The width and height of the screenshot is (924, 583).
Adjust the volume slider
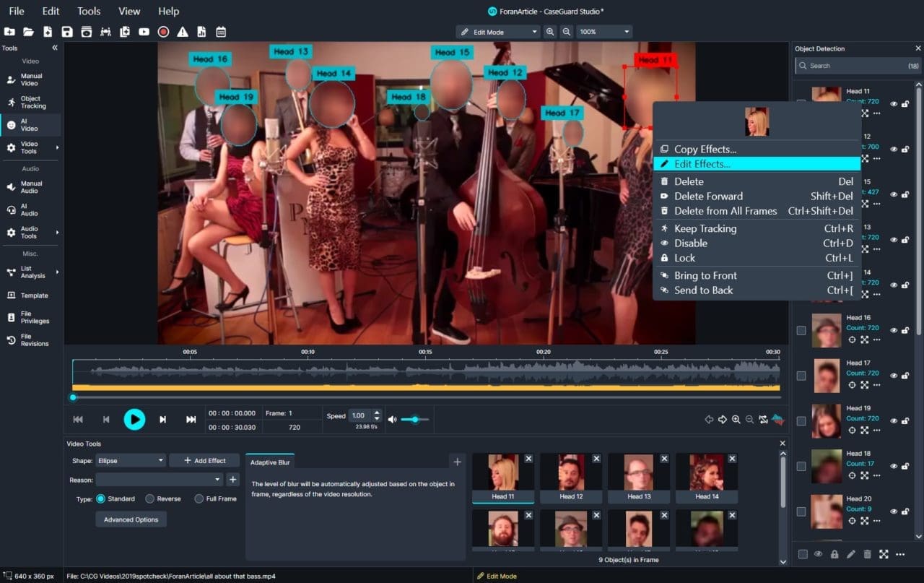[415, 419]
